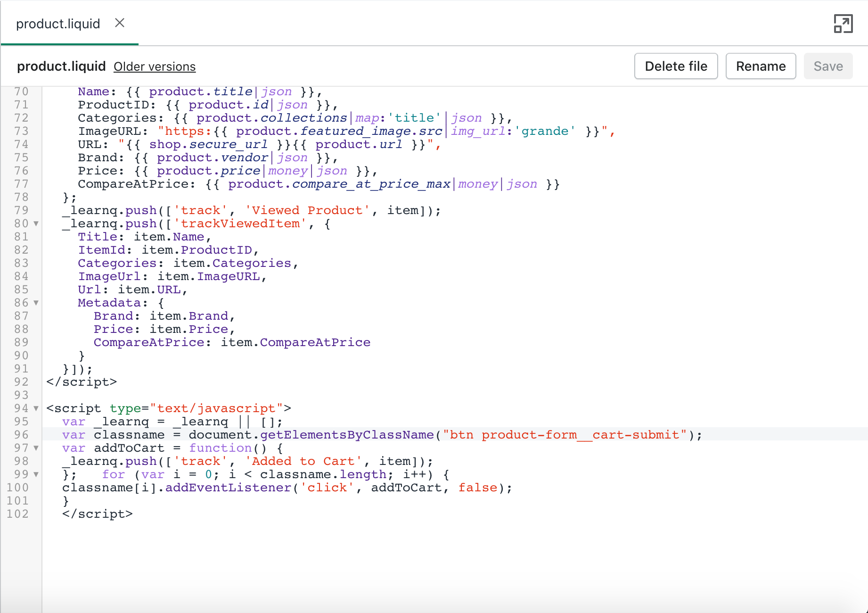Click product.vendor on line 75
This screenshot has height=613, width=868.
coord(213,157)
